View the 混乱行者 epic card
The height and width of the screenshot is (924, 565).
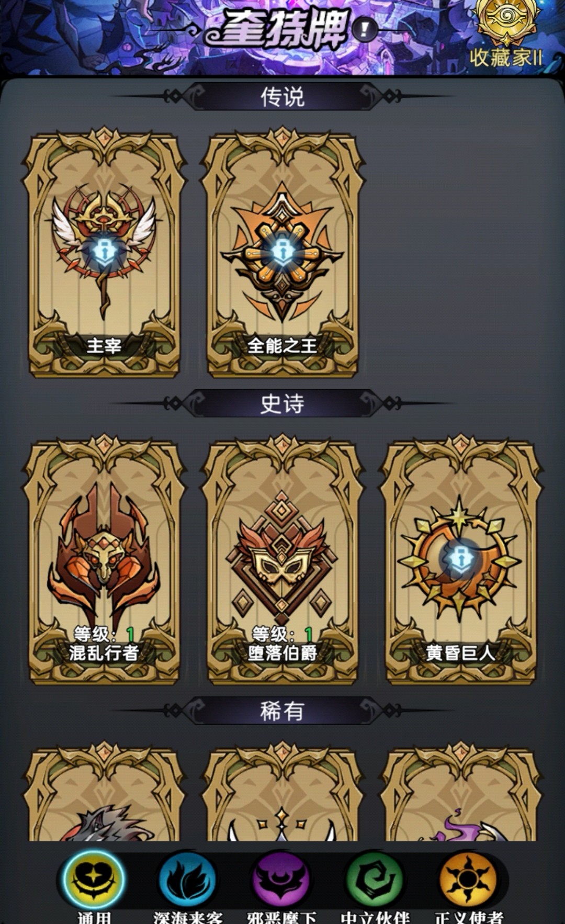click(104, 560)
